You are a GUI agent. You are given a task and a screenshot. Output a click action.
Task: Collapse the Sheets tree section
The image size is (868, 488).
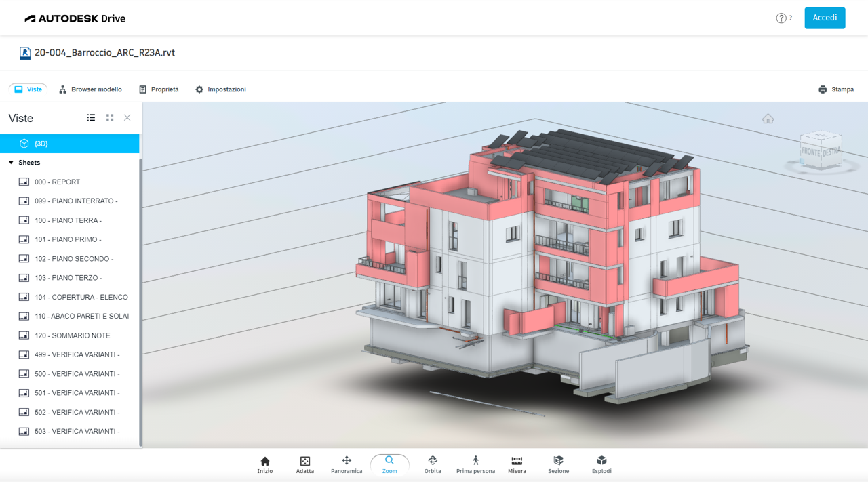click(12, 163)
